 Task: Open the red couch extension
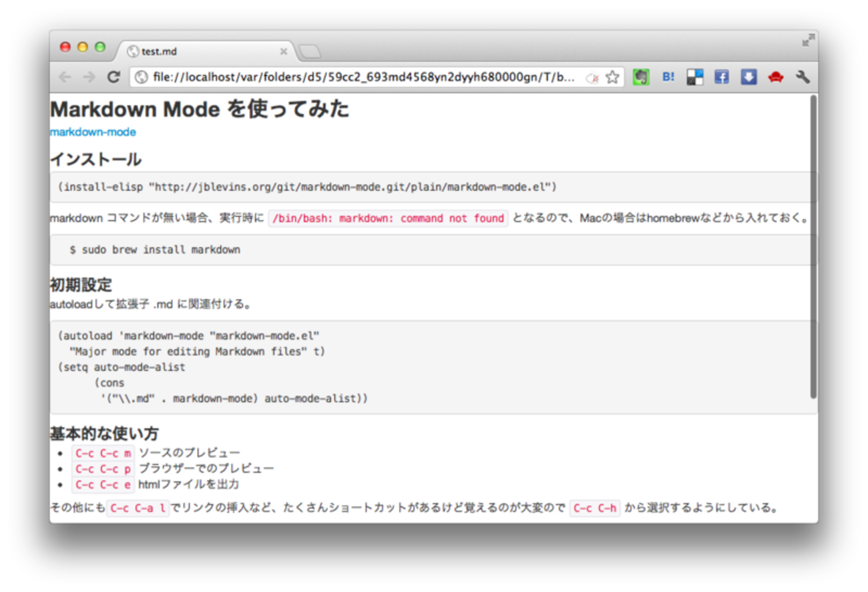[775, 77]
